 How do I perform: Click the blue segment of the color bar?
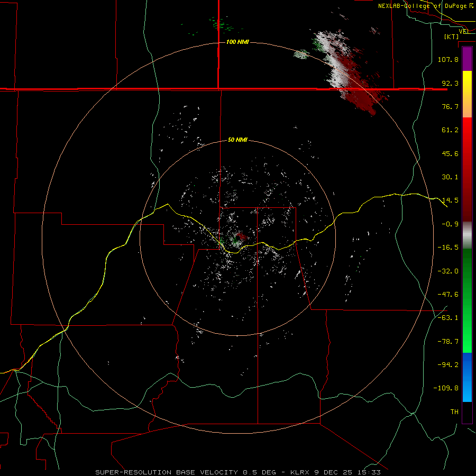click(x=467, y=377)
